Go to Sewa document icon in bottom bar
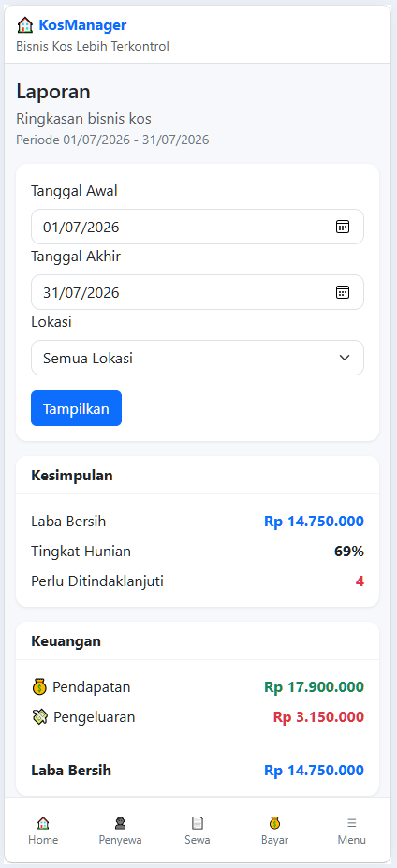397x868 pixels. pyautogui.click(x=198, y=823)
